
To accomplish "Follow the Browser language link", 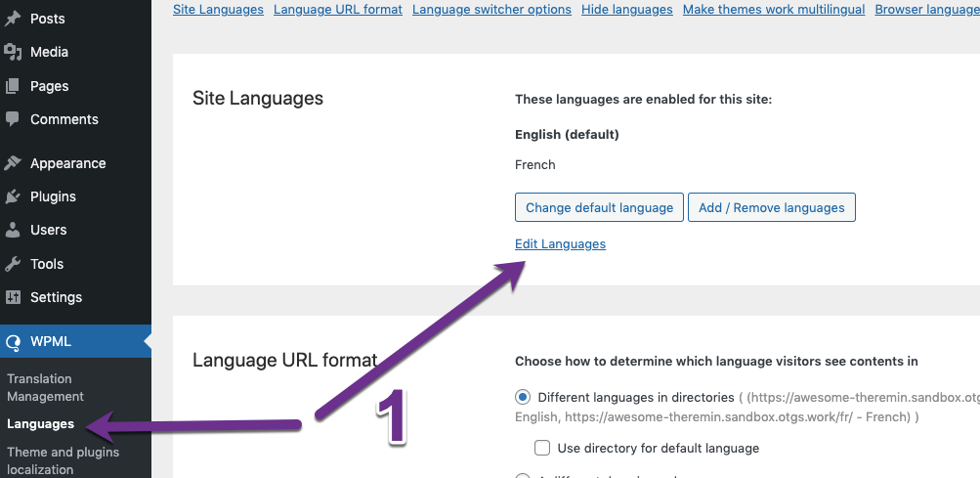I will click(x=927, y=10).
